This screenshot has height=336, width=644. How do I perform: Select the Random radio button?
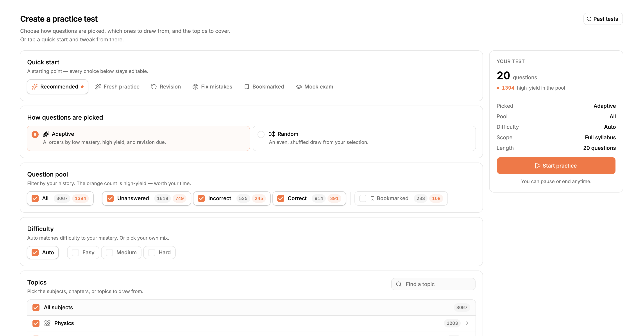tap(261, 134)
